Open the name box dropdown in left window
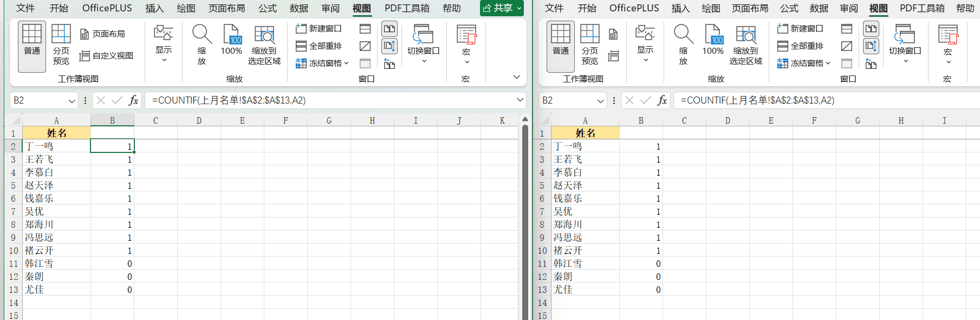 point(72,101)
